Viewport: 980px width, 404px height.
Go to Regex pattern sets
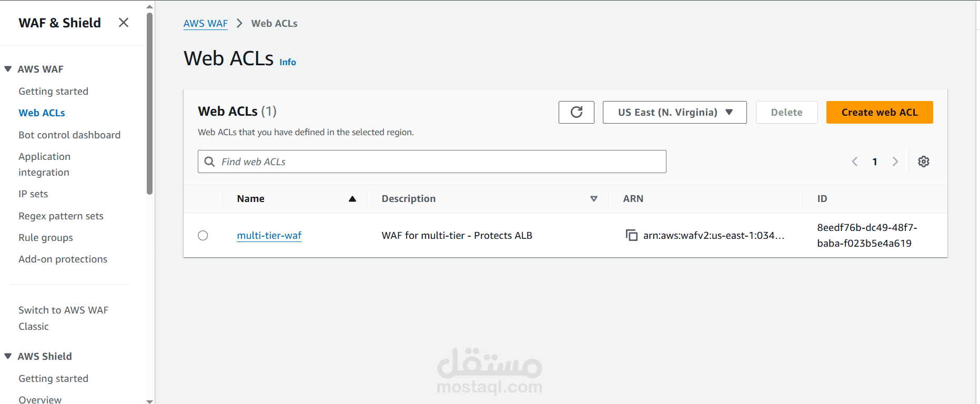[x=61, y=216]
